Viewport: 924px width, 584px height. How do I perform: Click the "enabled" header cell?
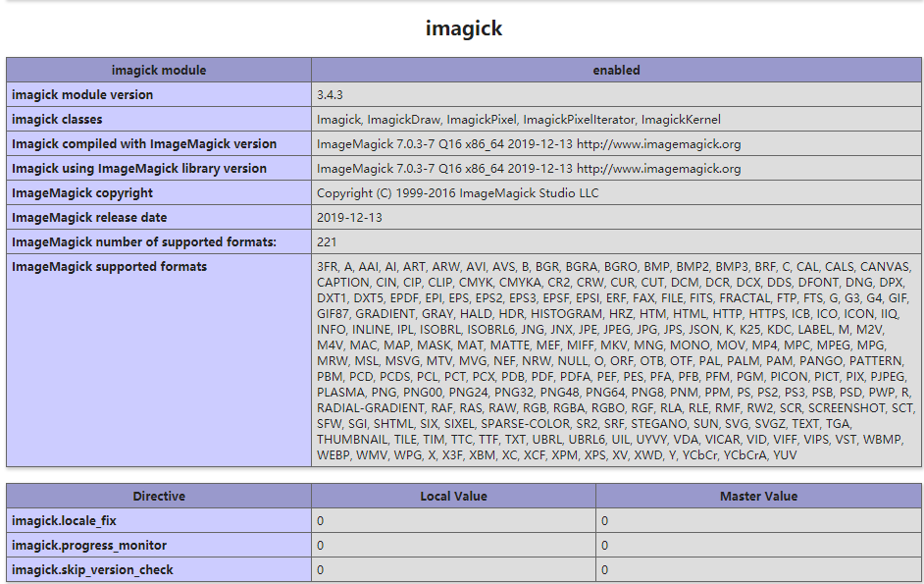coord(616,71)
